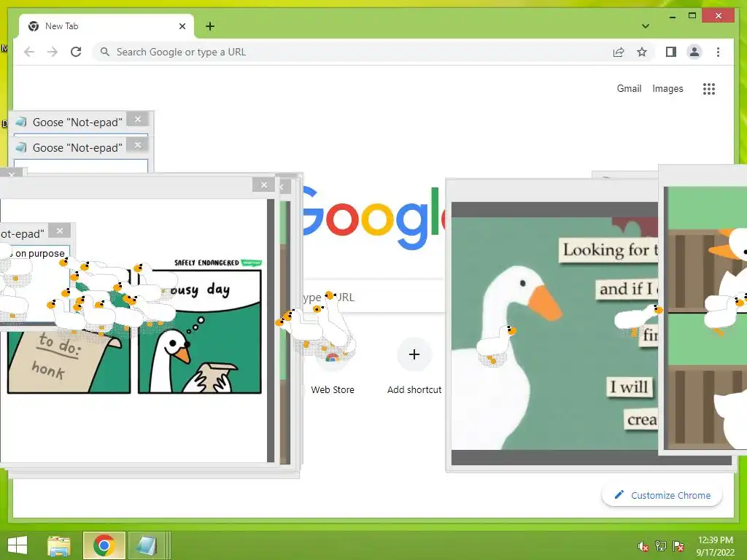Click the "Looking for" goose meme image
The image size is (747, 560).
[554, 333]
